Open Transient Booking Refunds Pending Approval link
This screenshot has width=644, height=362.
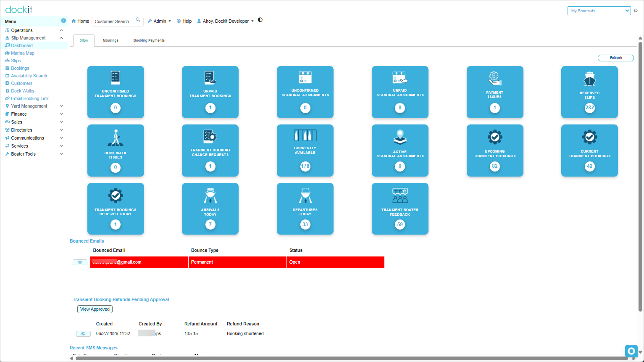click(x=121, y=299)
